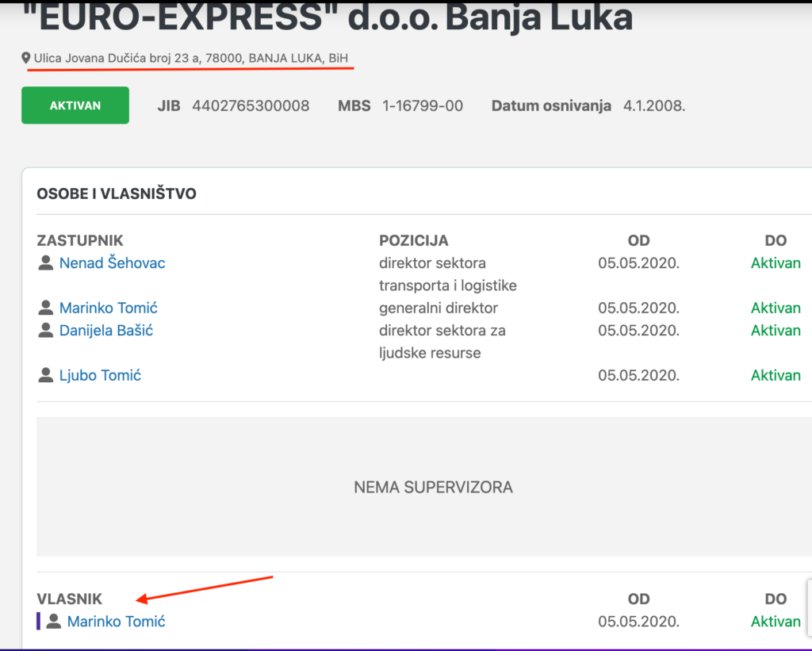This screenshot has width=812, height=651.
Task: Click position text 'generalni direktor'
Action: coord(438,308)
